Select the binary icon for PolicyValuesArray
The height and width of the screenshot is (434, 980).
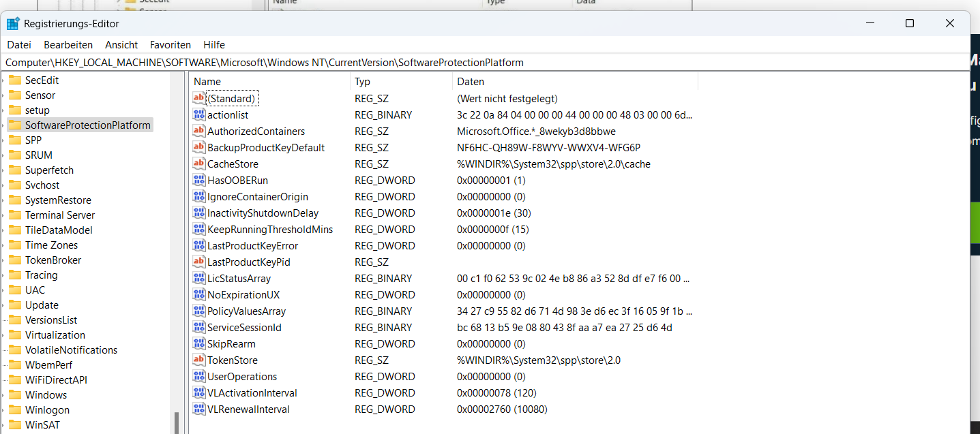[199, 311]
